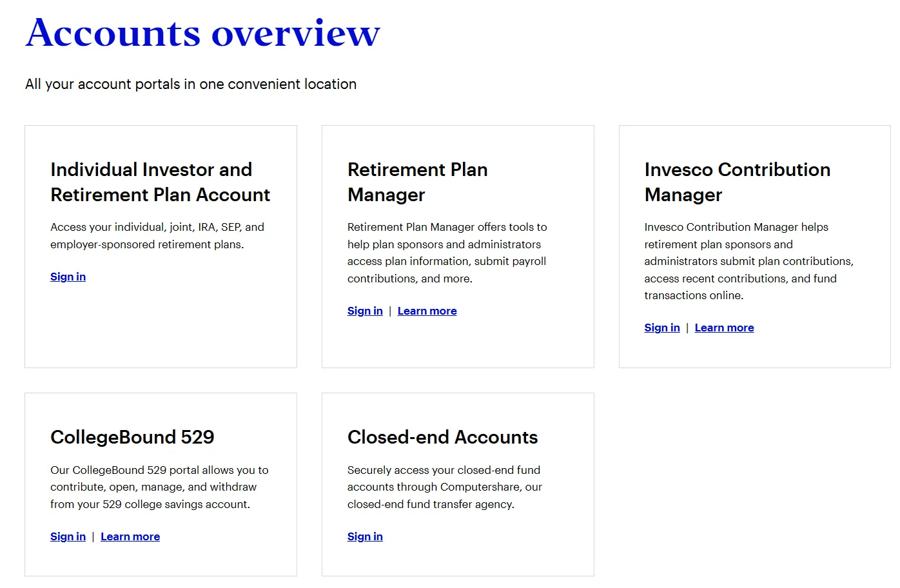Click the description starting 'Securely access your closed-end fund'
The image size is (900, 588).
444,487
